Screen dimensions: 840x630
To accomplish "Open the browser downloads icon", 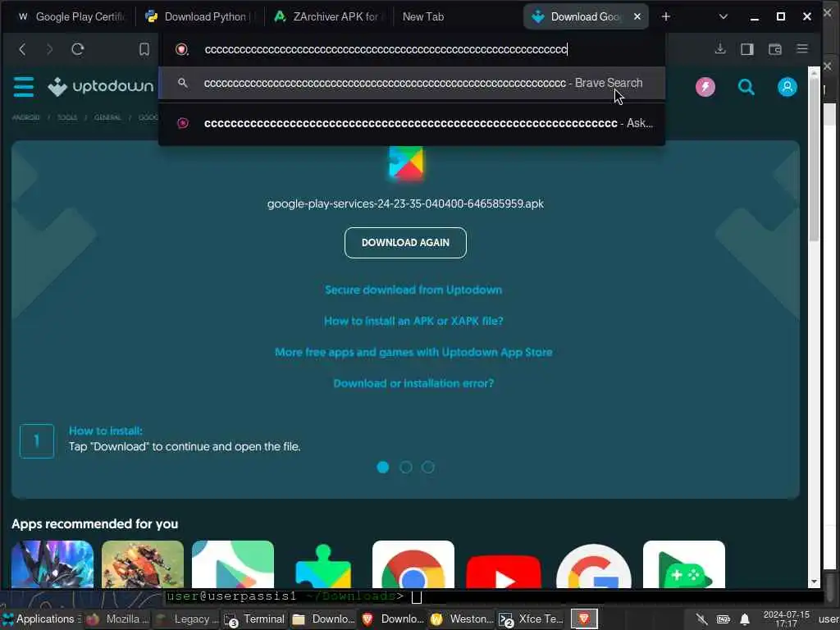I will point(720,49).
